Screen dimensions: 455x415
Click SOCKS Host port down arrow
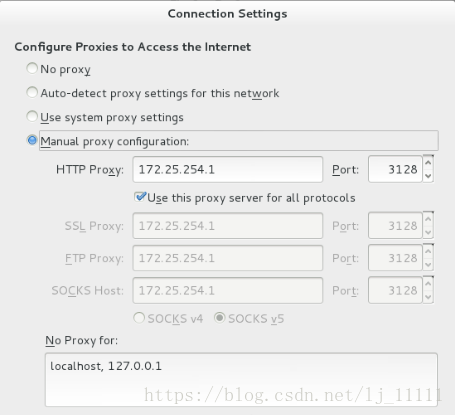(x=428, y=297)
